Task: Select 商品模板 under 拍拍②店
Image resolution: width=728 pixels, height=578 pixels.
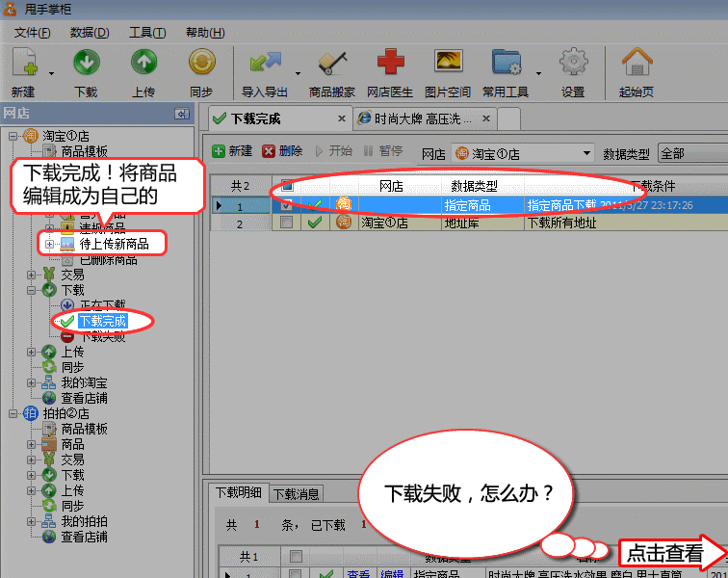Action: pyautogui.click(x=85, y=429)
